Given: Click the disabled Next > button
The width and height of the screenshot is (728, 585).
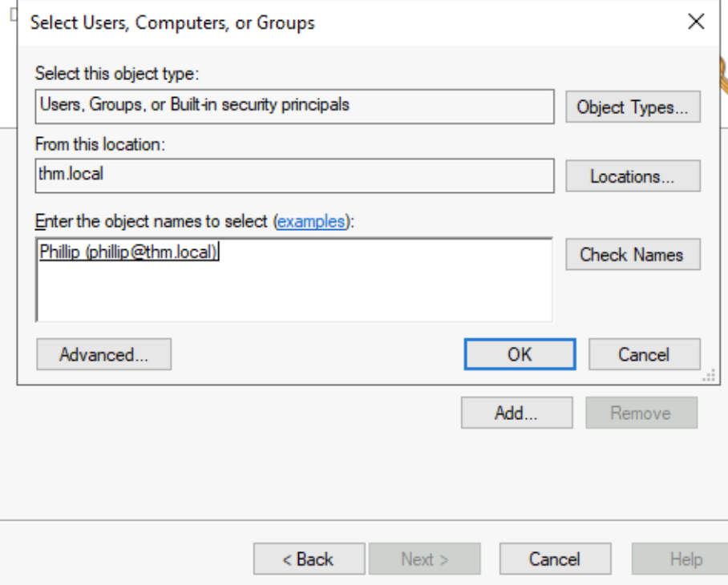Looking at the screenshot, I should pyautogui.click(x=424, y=559).
